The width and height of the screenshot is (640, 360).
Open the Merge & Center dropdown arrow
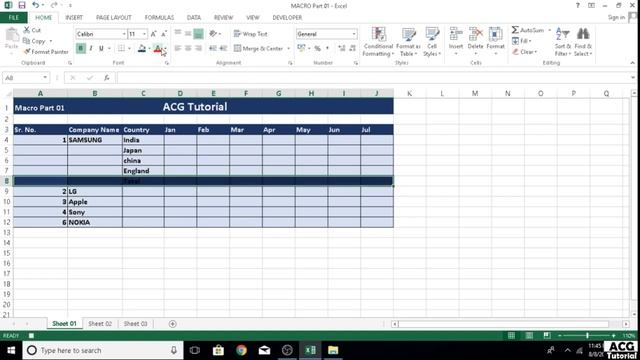coord(288,49)
